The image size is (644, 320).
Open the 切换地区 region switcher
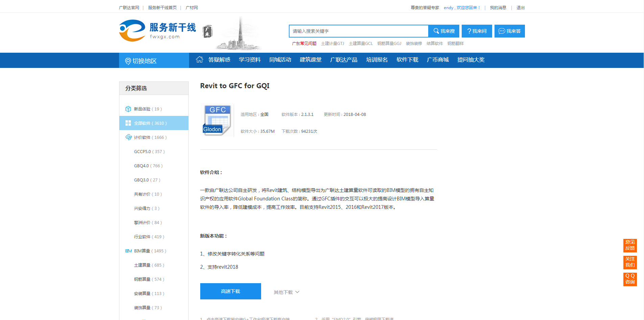(154, 60)
